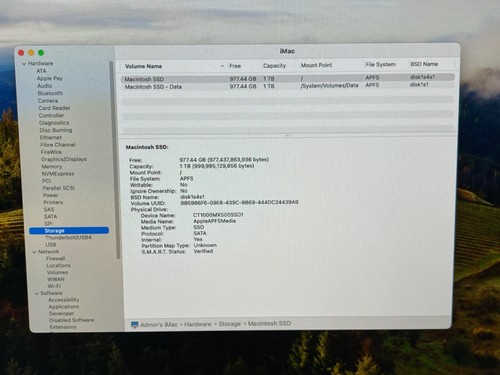Collapse the Hardware section chevron
This screenshot has width=500, height=375.
click(24, 64)
